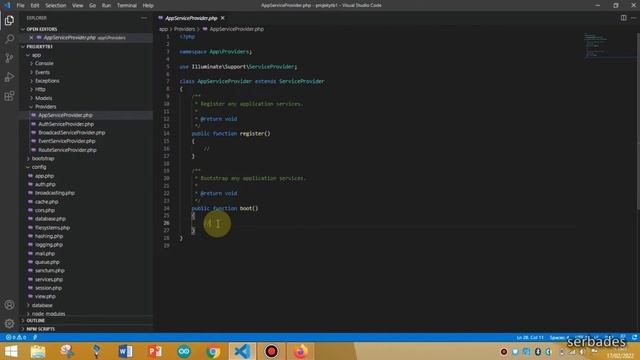The height and width of the screenshot is (360, 640).
Task: Open the Accounts icon in activity bar
Action: (x=9, y=305)
